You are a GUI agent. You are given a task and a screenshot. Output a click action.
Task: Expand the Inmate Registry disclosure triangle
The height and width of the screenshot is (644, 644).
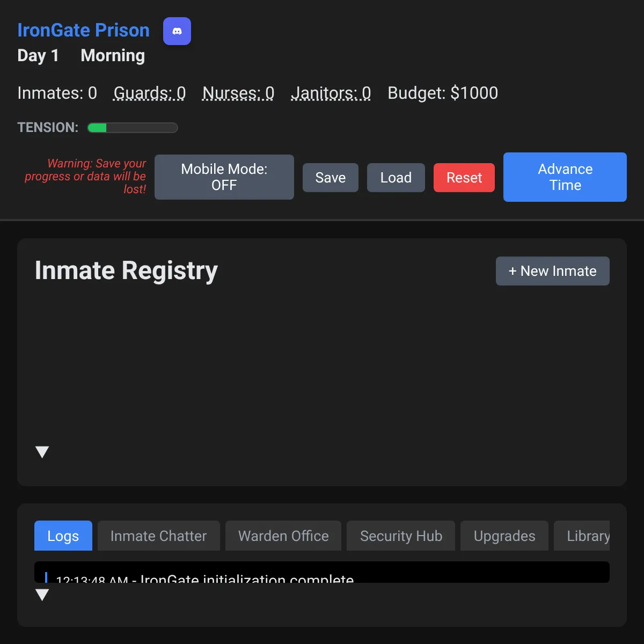[x=42, y=451]
